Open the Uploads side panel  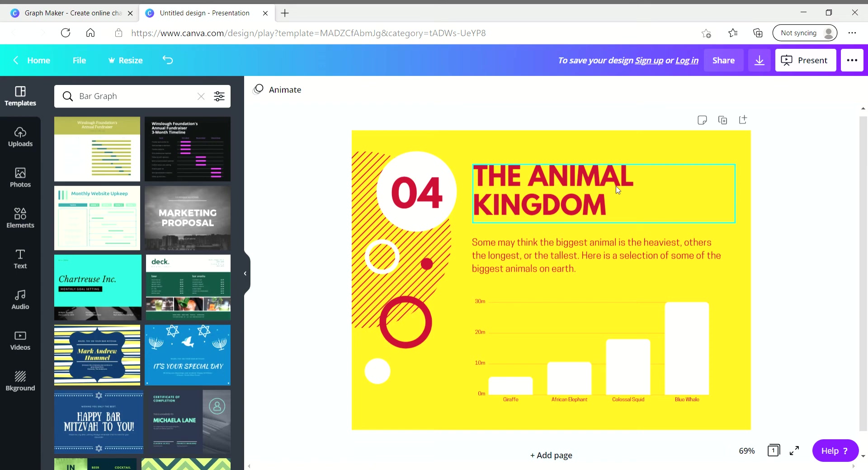point(20,137)
